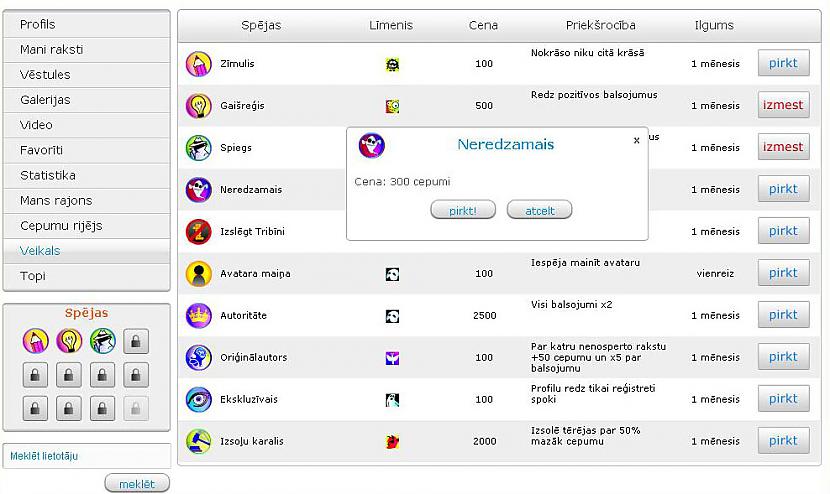Click the Izsoļu karalis gavel icon

(199, 441)
